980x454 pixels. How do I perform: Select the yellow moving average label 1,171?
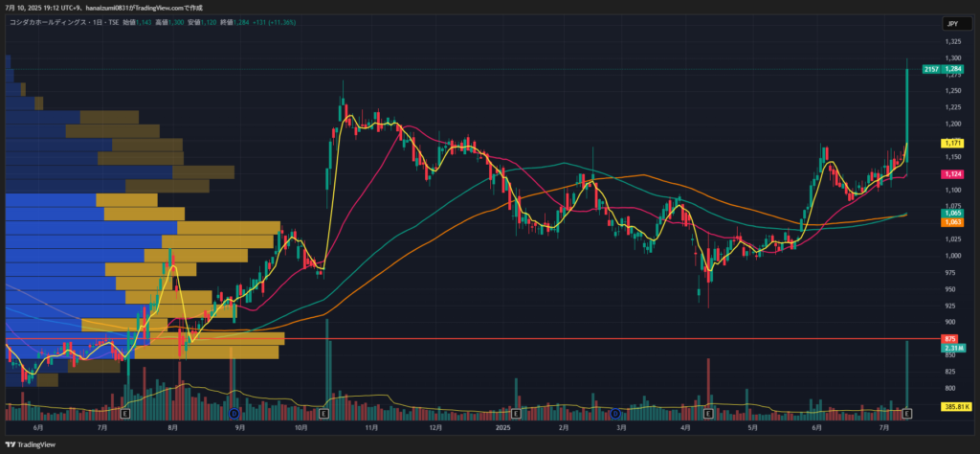pyautogui.click(x=953, y=144)
